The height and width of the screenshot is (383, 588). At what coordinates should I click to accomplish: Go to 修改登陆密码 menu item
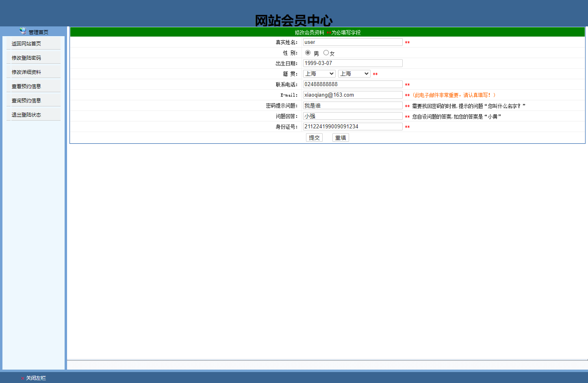[26, 58]
